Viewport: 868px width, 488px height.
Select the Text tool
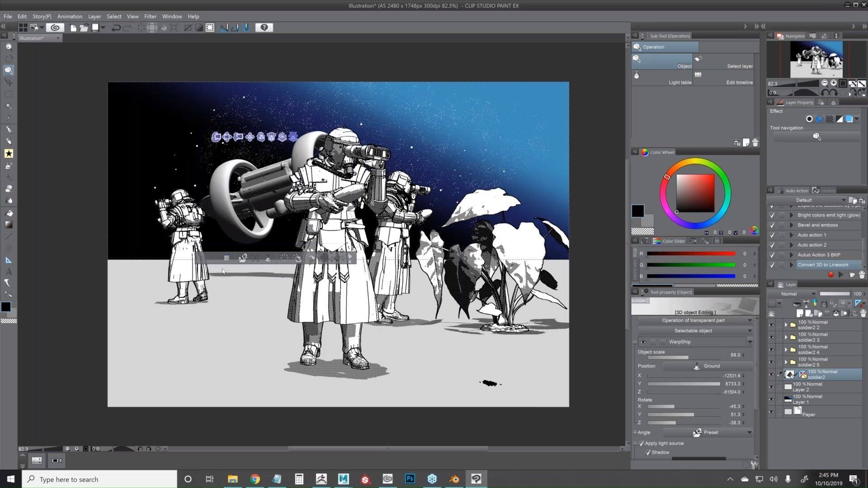tap(9, 272)
